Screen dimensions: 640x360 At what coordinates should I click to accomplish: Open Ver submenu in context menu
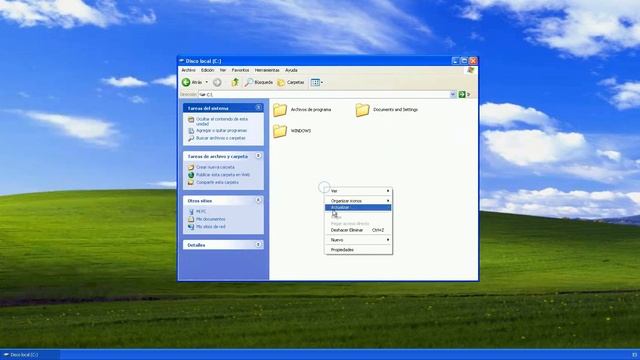tap(358, 191)
